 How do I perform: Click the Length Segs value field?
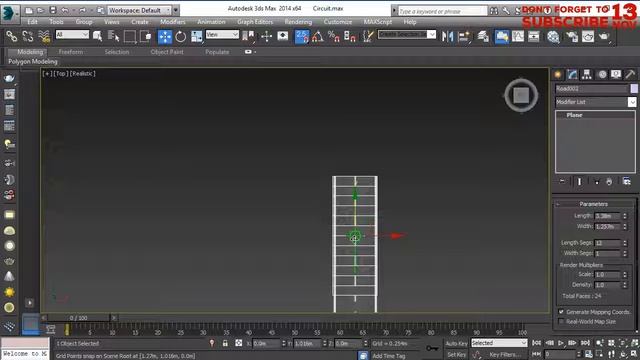[608, 243]
